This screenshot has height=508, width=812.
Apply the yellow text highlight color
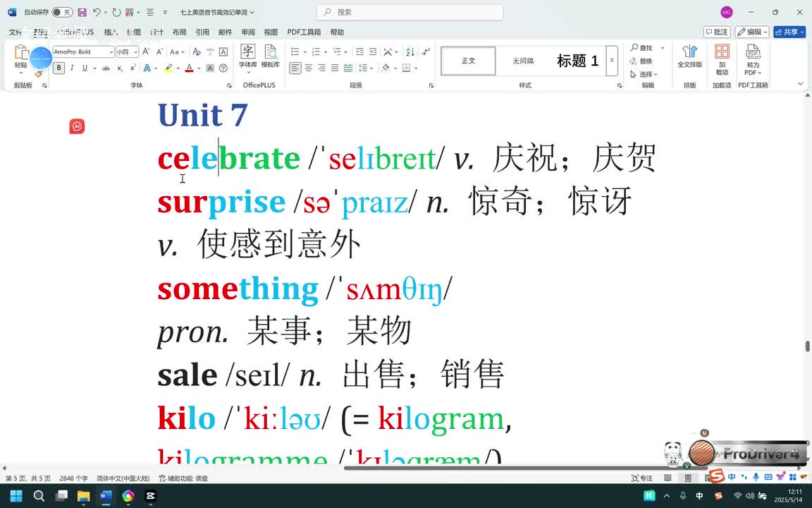click(x=168, y=68)
